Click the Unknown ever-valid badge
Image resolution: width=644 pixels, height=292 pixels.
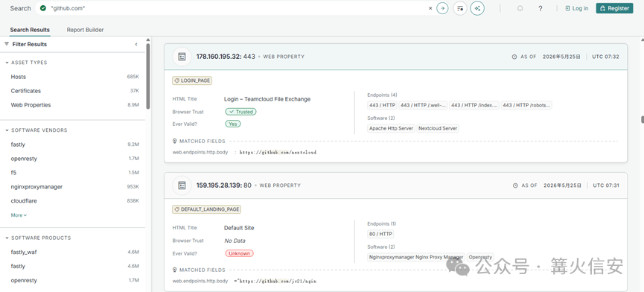240,253
